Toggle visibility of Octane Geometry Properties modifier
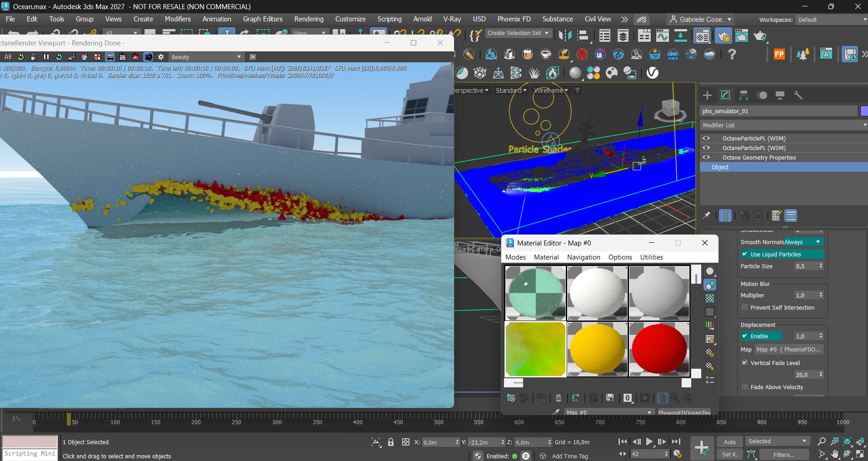 click(x=706, y=157)
